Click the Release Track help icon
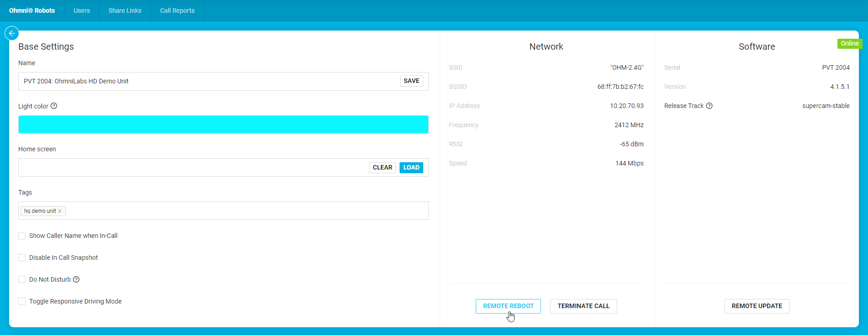The image size is (868, 335). [x=709, y=106]
